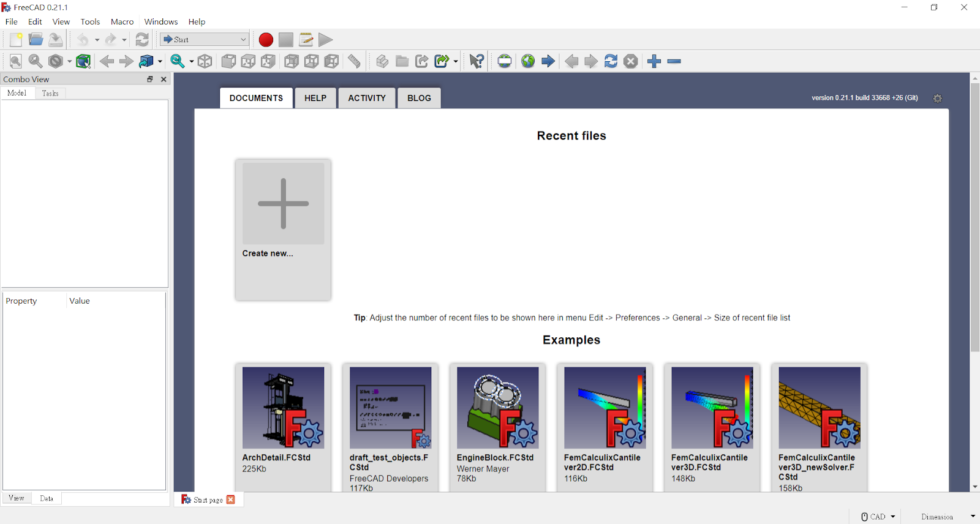Zoom in the start page
Screen dimensions: 980x524
point(654,61)
